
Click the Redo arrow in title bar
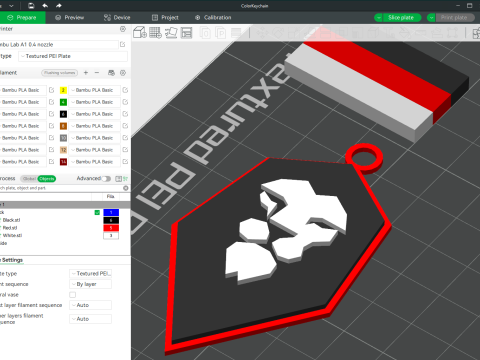click(x=59, y=6)
